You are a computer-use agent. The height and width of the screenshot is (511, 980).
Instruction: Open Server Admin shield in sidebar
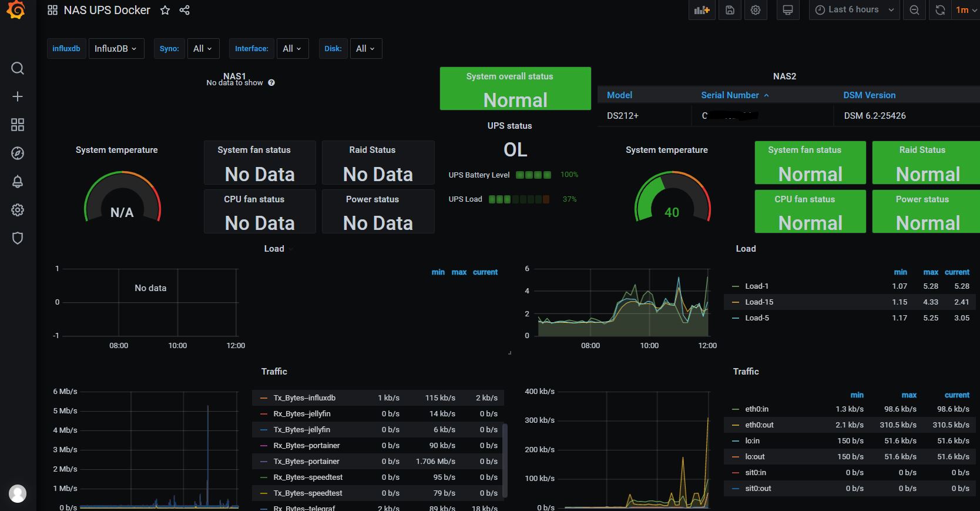[18, 238]
